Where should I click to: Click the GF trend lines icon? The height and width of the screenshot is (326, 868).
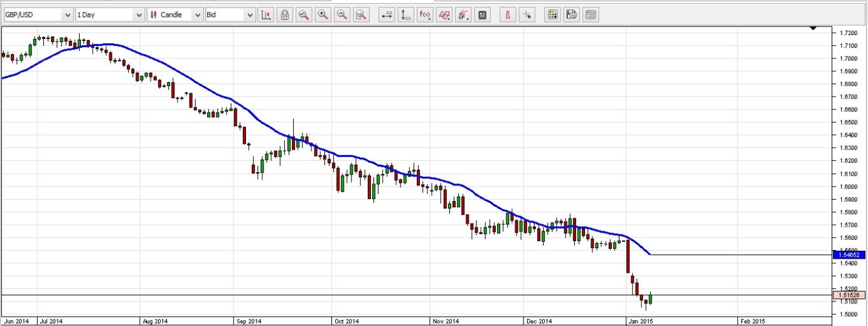click(463, 14)
